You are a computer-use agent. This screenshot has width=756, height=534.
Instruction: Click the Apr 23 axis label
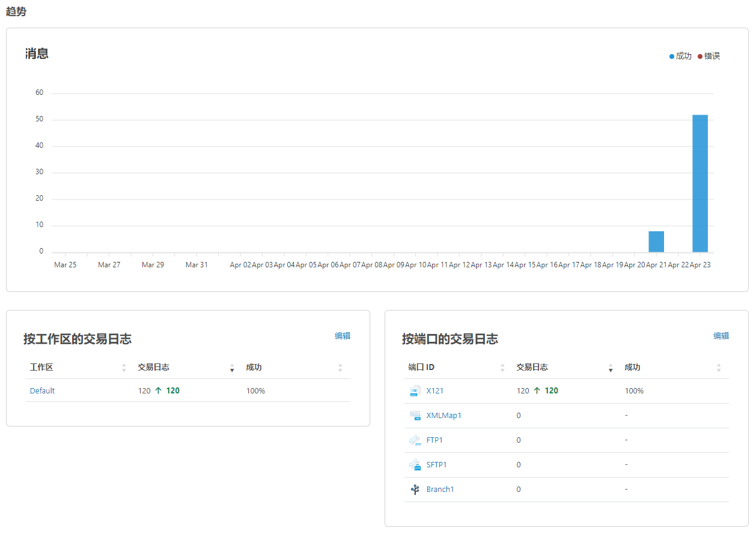tap(700, 265)
